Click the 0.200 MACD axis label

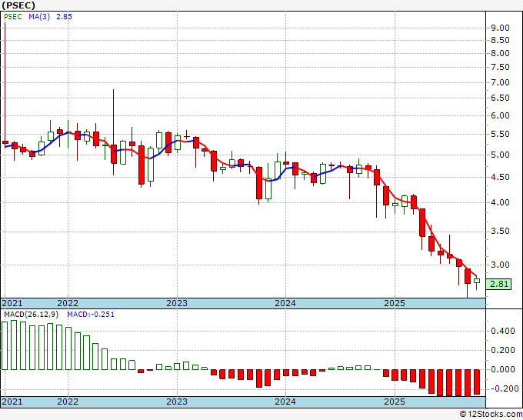[503, 350]
